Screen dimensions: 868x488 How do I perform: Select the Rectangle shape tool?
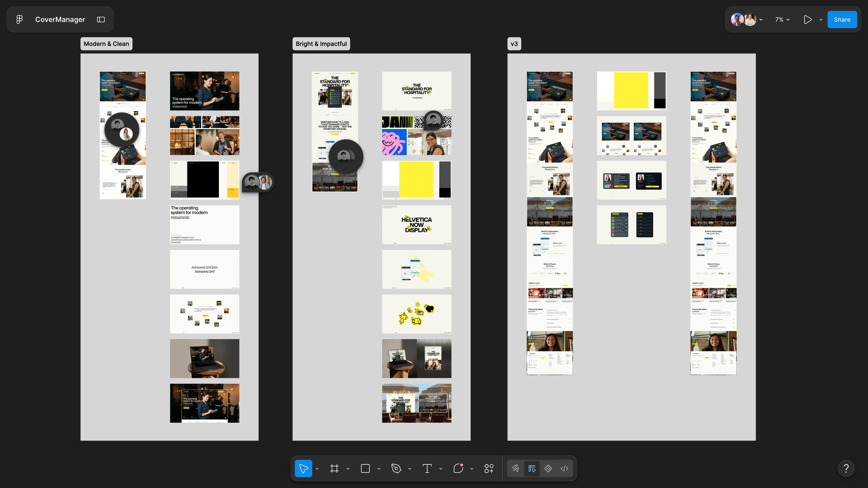[365, 468]
